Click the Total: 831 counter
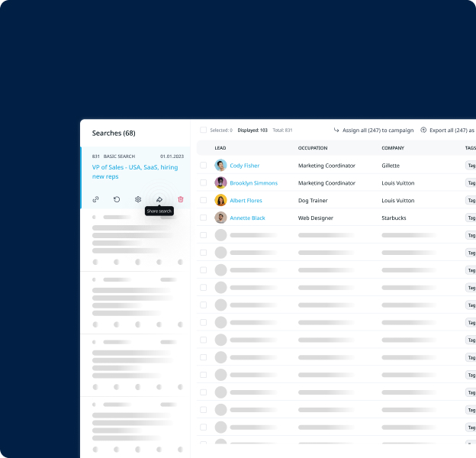The width and height of the screenshot is (476, 458). 282,131
